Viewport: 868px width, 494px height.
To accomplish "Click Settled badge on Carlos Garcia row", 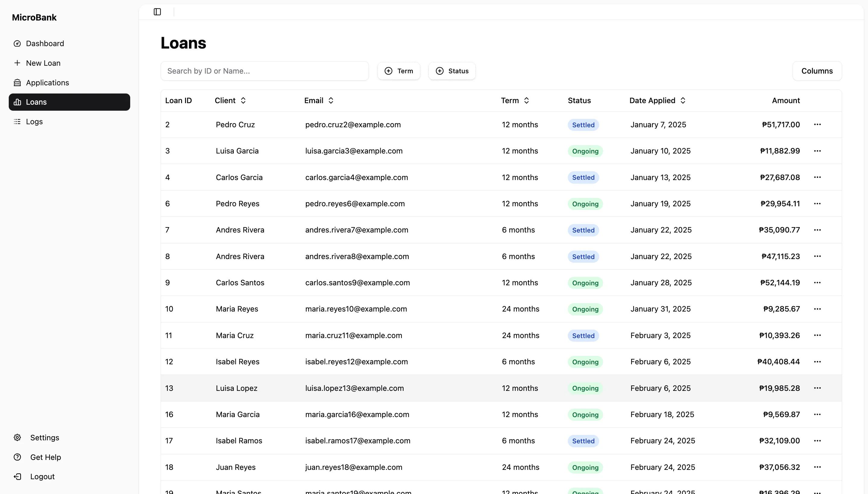I will tap(583, 177).
